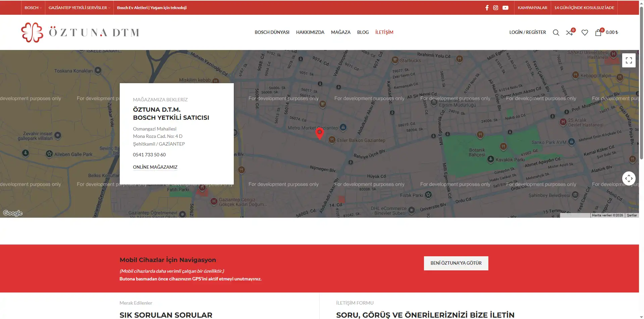Click the map camera pan control

point(629,178)
